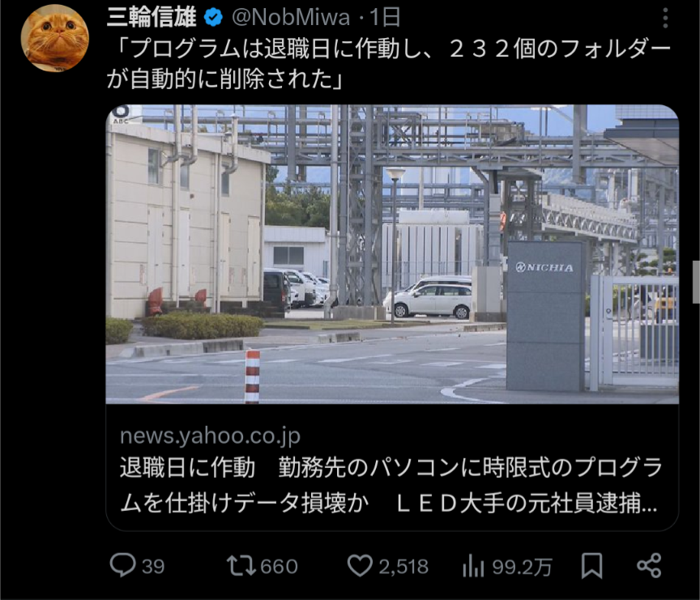The height and width of the screenshot is (600, 700).
Task: Click the news.yahoo.co.jp domain link
Action: 211,436
